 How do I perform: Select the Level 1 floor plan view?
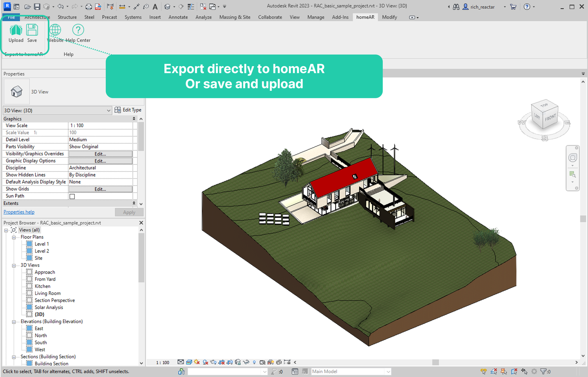42,244
